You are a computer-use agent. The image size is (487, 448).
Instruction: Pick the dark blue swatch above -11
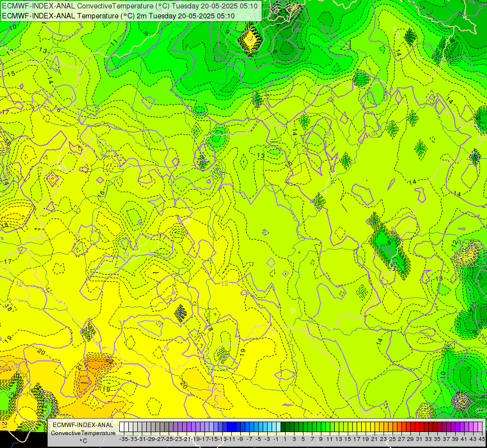coord(229,427)
